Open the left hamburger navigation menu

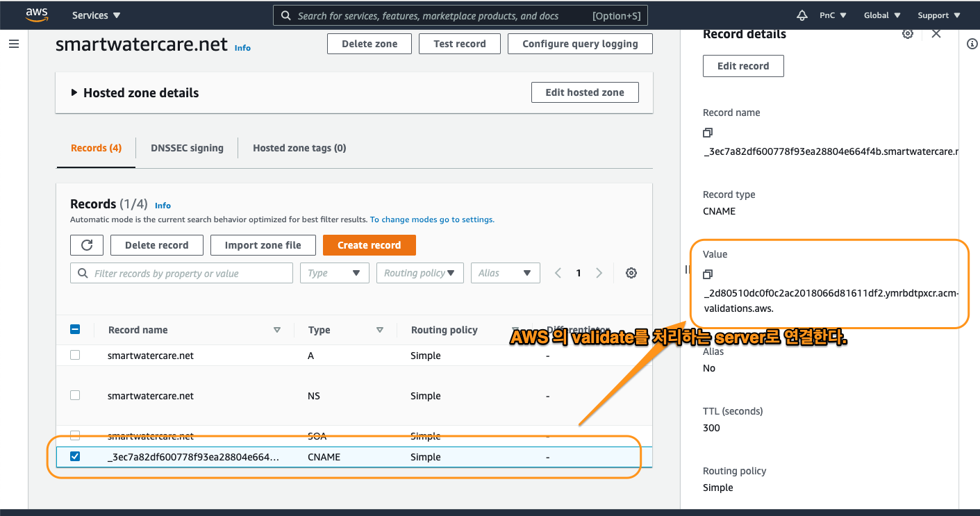[14, 44]
